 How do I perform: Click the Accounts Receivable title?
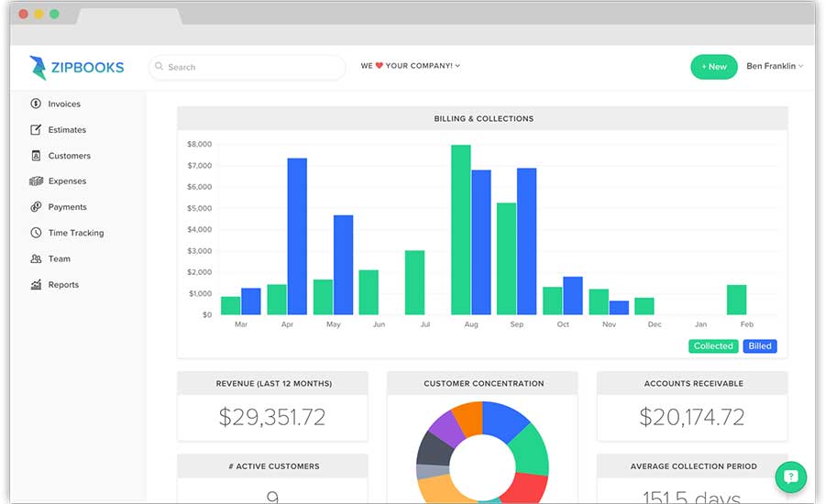tap(694, 384)
